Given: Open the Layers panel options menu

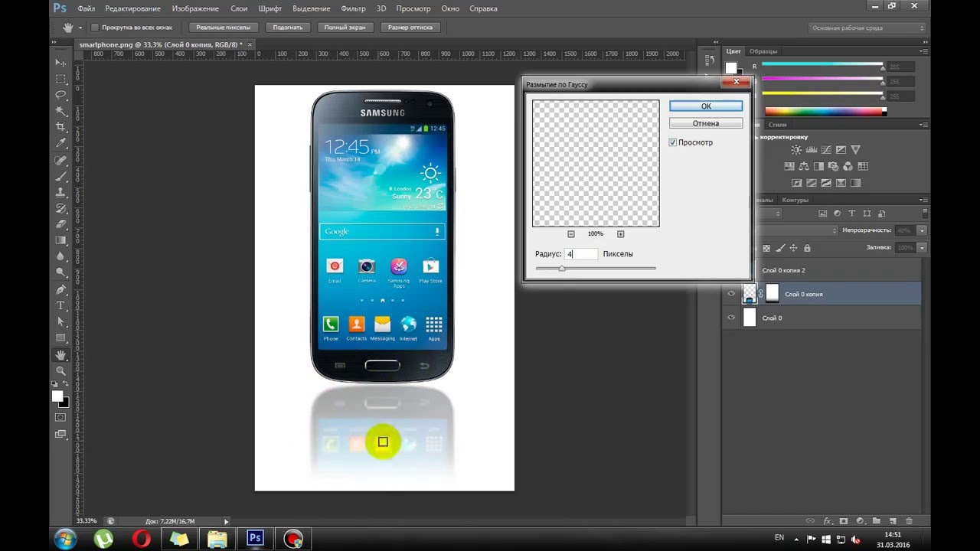Looking at the screenshot, I should pyautogui.click(x=923, y=200).
